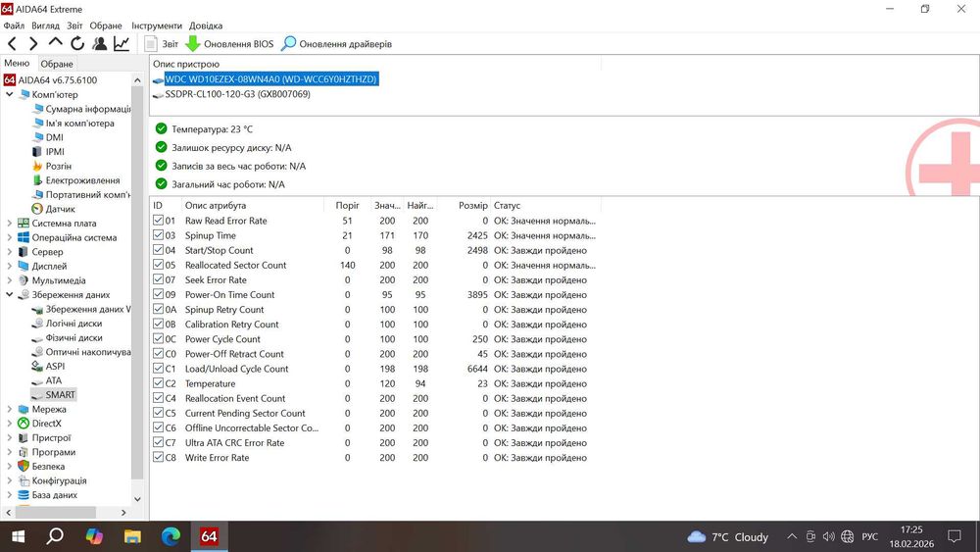Select the WDC WD10EZEX hard drive entry
Image resolution: width=980 pixels, height=552 pixels.
[270, 79]
